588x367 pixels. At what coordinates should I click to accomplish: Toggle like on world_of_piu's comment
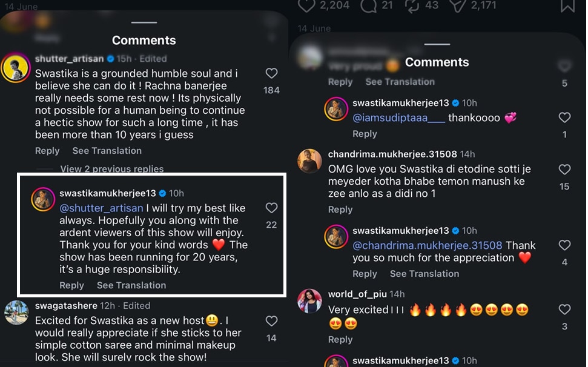pos(564,309)
